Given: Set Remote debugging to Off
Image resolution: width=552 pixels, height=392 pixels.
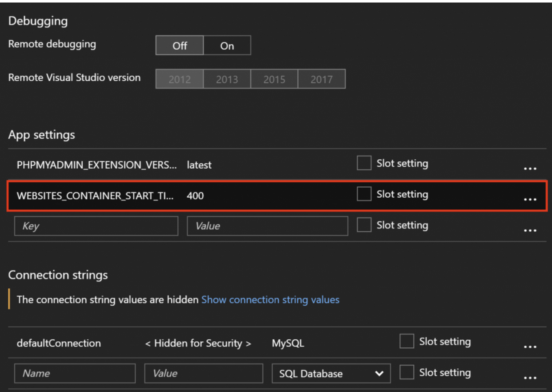Looking at the screenshot, I should [180, 46].
